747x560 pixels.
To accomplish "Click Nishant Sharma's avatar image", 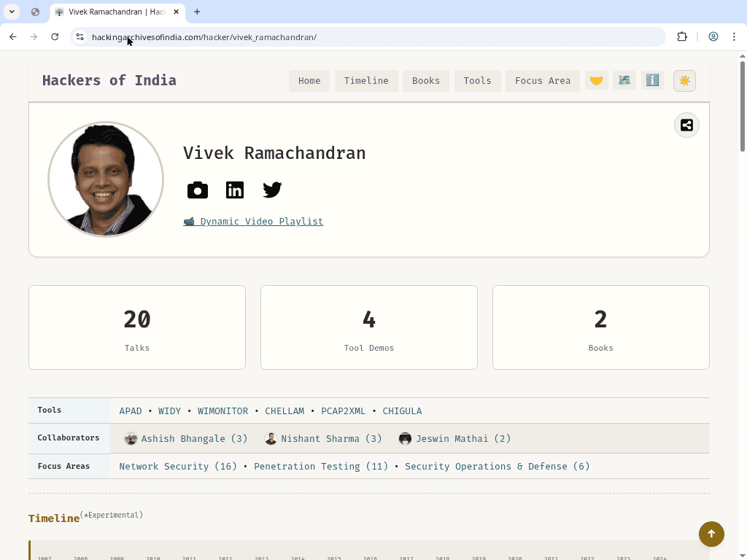I will pyautogui.click(x=271, y=438).
